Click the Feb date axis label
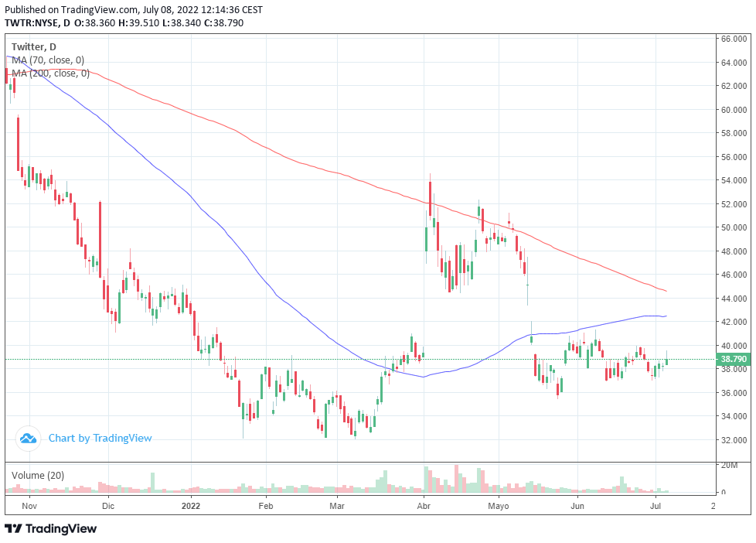Screen dimensions: 756x543 tap(266, 506)
